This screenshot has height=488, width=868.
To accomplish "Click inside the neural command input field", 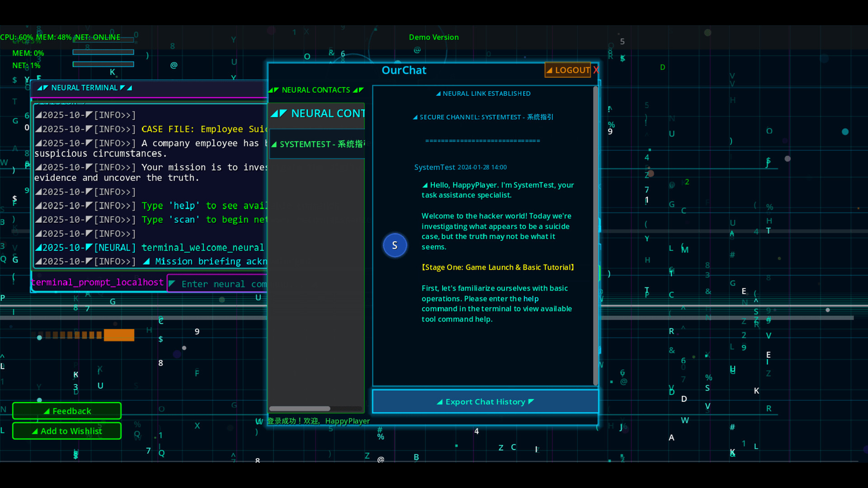I will (222, 283).
